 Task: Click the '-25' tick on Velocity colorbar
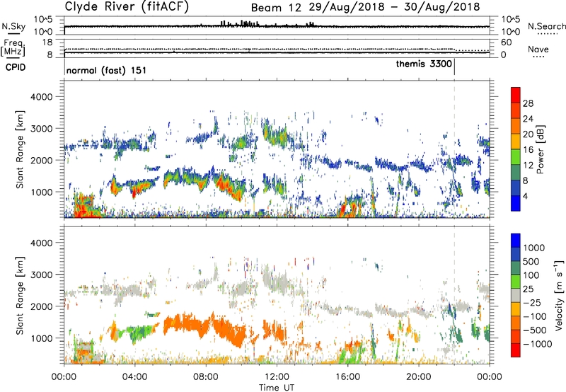point(533,303)
